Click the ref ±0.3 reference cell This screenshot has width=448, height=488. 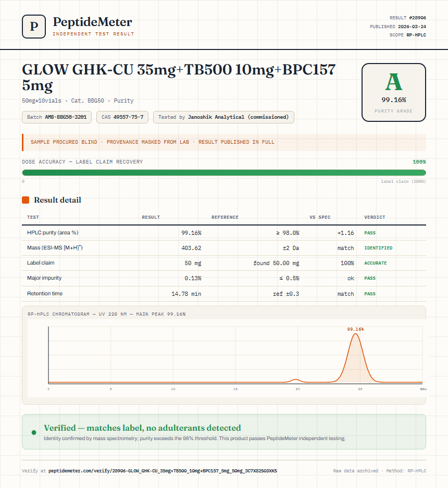coord(286,294)
